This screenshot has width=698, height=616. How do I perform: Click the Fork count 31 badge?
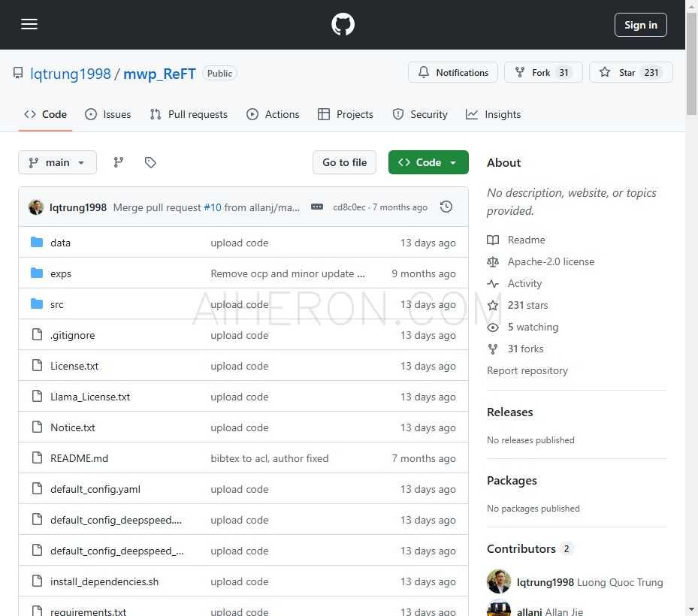pyautogui.click(x=564, y=73)
